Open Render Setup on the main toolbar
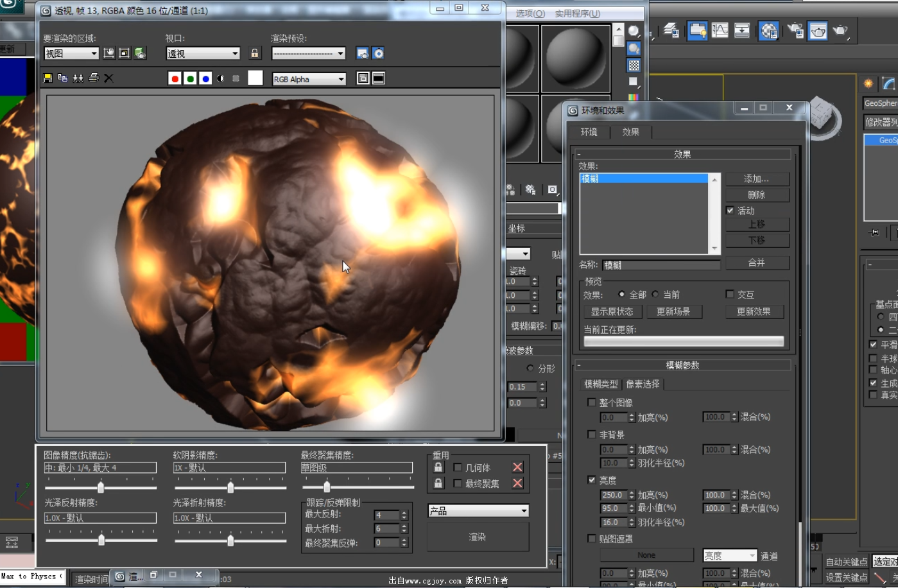The width and height of the screenshot is (898, 588). click(795, 30)
